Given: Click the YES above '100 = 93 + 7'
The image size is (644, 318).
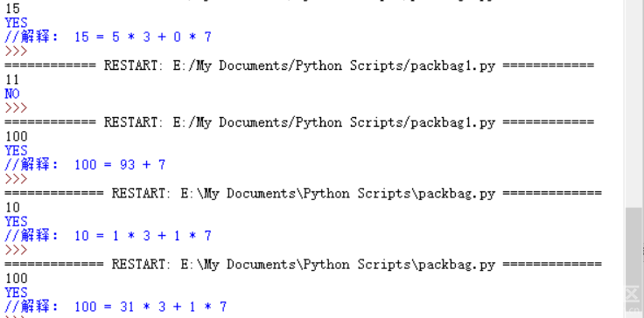Looking at the screenshot, I should (16, 150).
